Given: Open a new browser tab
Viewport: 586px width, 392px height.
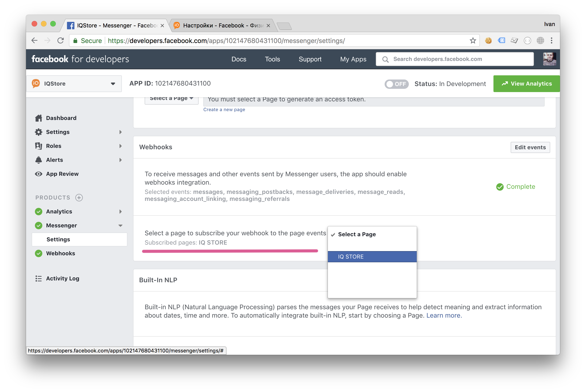Looking at the screenshot, I should [284, 26].
